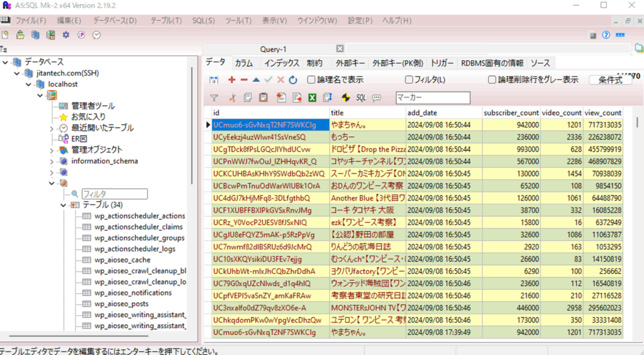Click the red X cancel edit icon
Screen dimensions: 644x355
coord(280,80)
